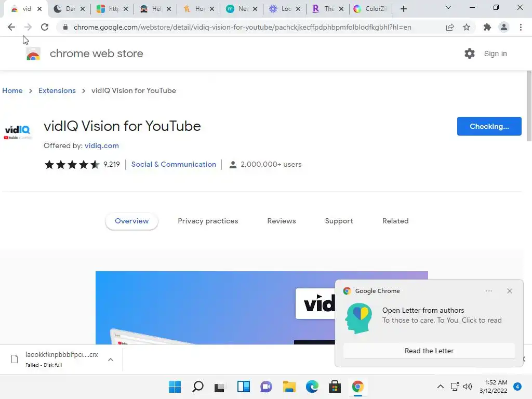
Task: Open the vidiq.com publisher link
Action: 101,145
